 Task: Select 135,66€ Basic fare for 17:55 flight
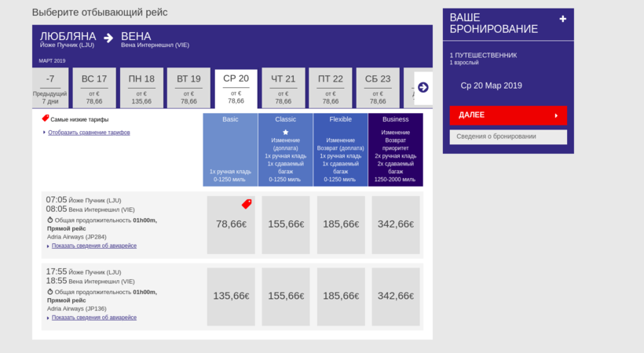(x=231, y=296)
